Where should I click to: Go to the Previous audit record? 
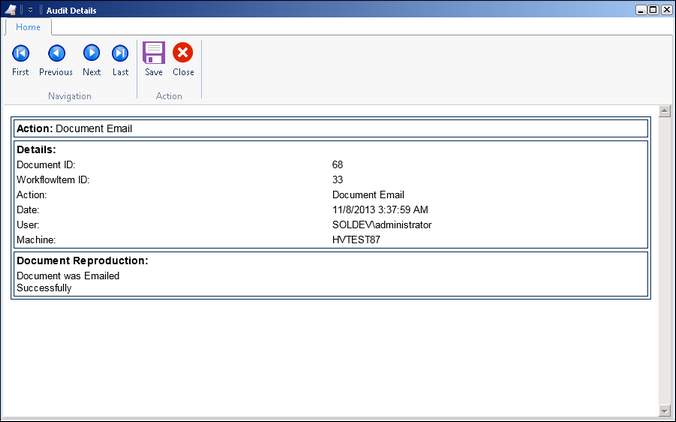(56, 58)
